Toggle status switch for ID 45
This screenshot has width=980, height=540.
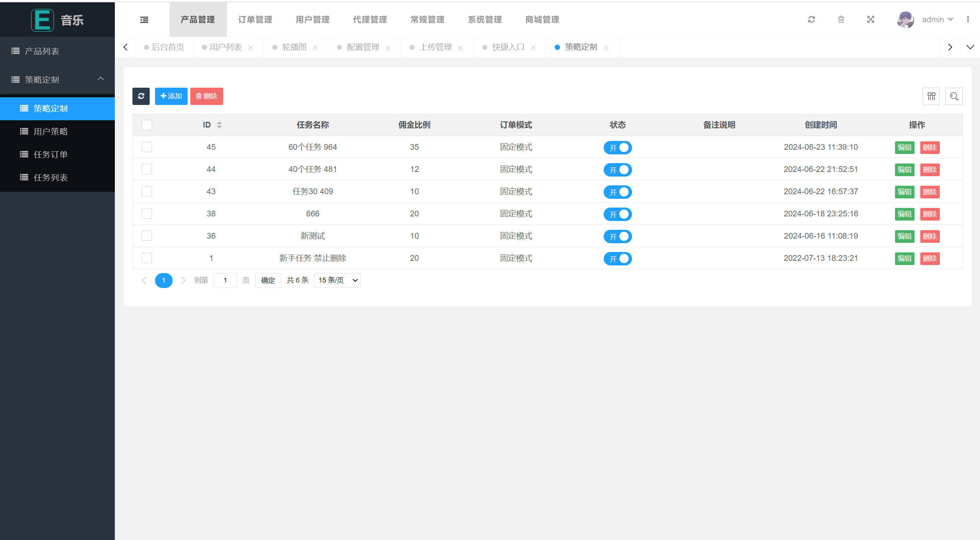click(617, 147)
